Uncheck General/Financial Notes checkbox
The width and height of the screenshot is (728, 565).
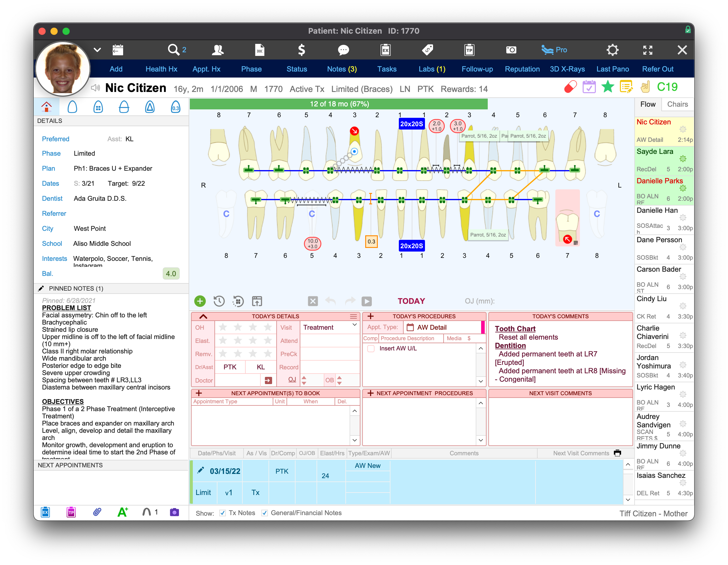[x=265, y=513]
